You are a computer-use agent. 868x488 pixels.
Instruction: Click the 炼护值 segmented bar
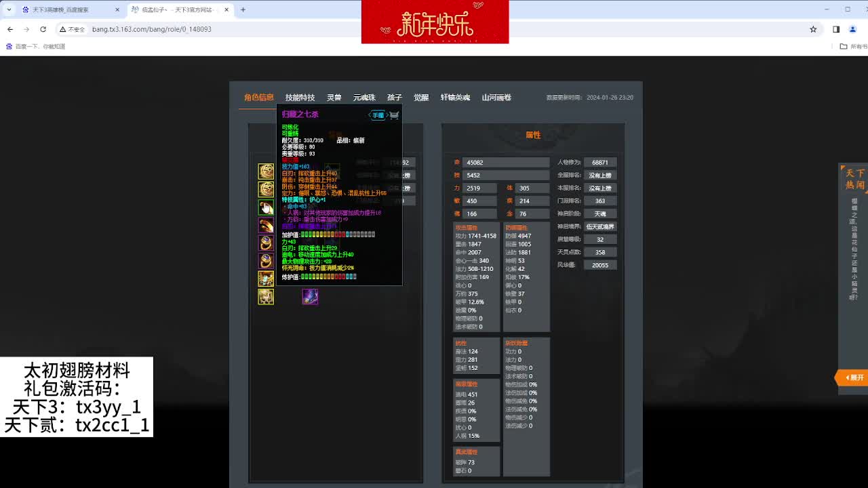coord(329,277)
